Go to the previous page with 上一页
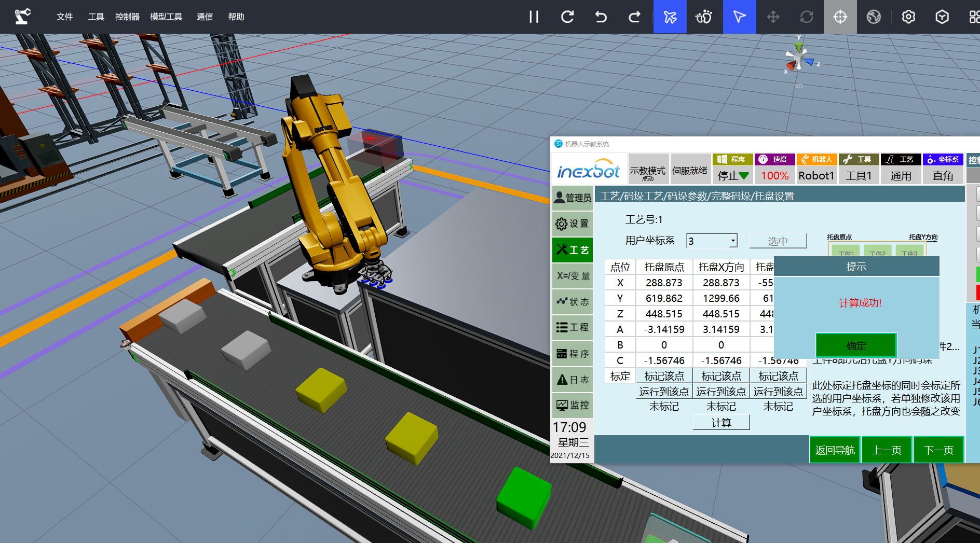Image resolution: width=980 pixels, height=543 pixels. [887, 450]
